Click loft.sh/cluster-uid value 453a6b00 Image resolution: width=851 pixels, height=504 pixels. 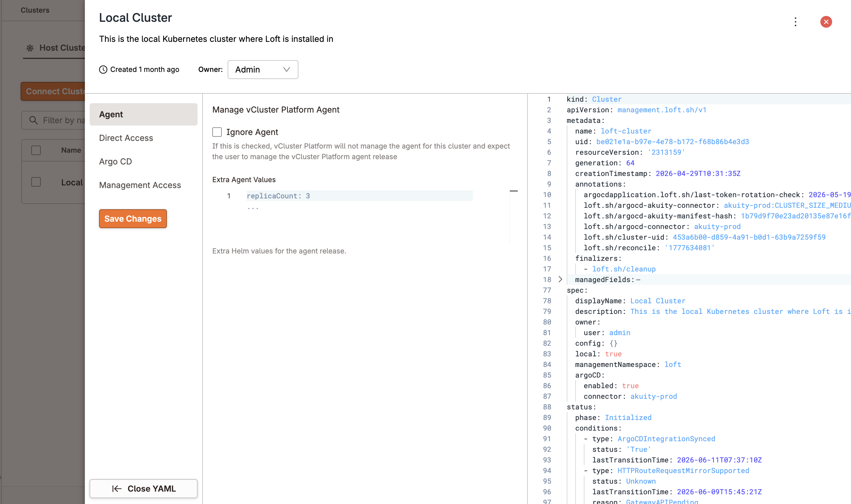pos(749,237)
